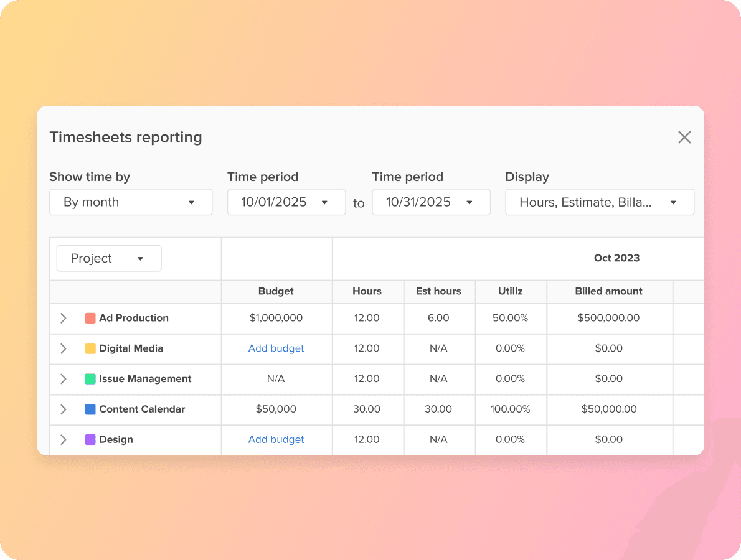This screenshot has width=741, height=560.
Task: Click the yellow Digital Media color swatch
Action: click(90, 348)
